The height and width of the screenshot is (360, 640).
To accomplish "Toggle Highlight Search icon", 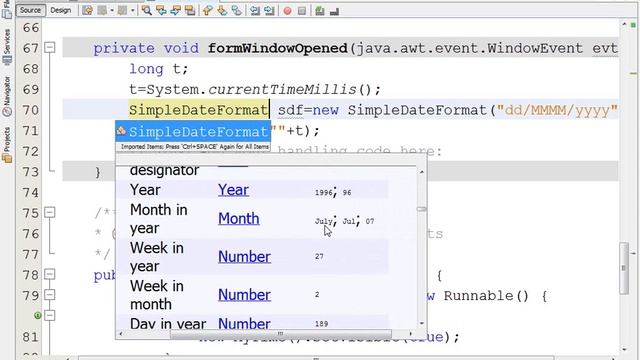I will 190,11.
